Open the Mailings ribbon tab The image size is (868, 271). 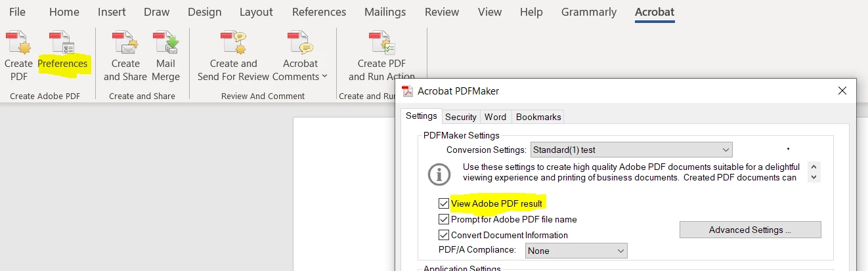point(385,12)
